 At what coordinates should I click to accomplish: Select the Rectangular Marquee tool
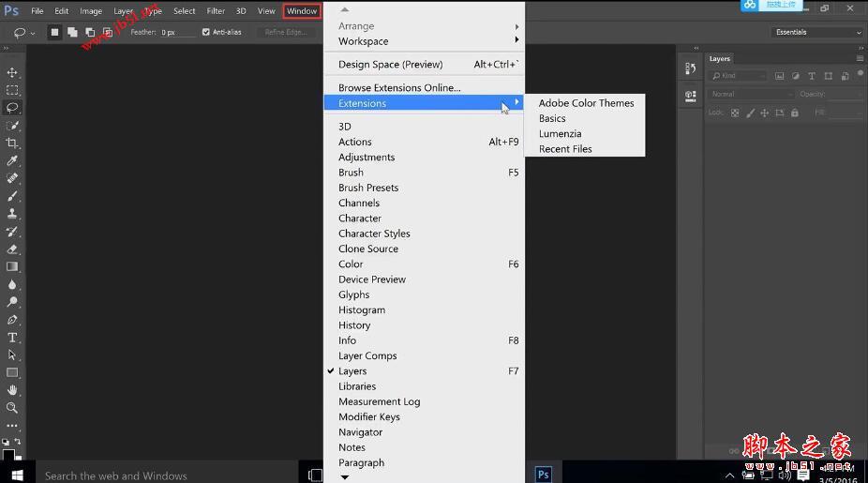coord(11,90)
